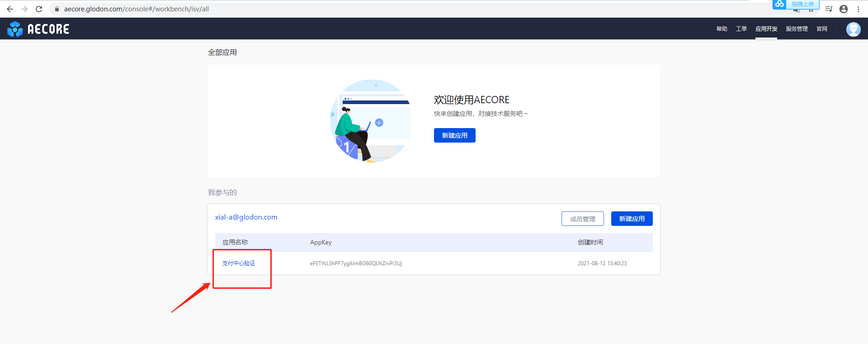Click the browser forward arrow

click(x=24, y=9)
